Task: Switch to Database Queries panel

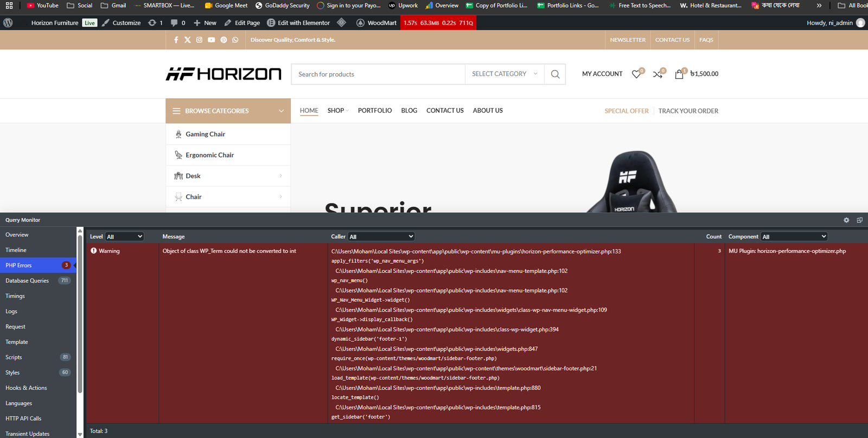Action: pos(38,281)
